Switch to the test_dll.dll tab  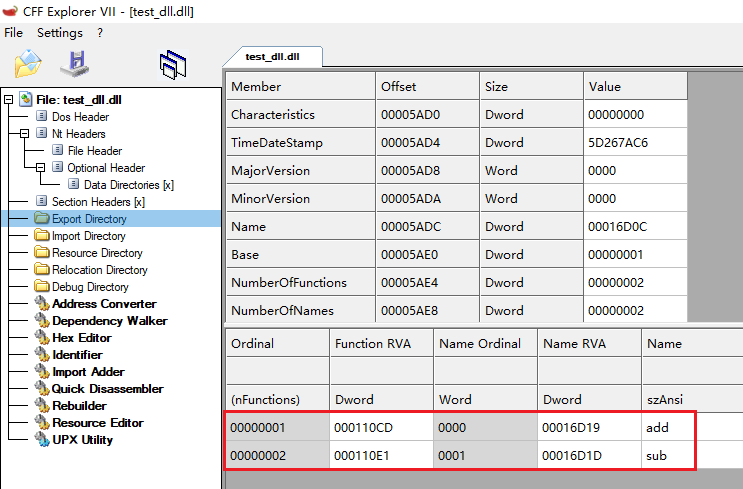[272, 56]
